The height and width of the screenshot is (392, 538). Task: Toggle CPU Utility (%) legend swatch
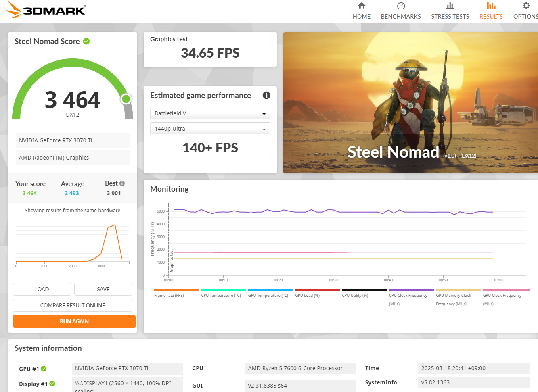364,290
